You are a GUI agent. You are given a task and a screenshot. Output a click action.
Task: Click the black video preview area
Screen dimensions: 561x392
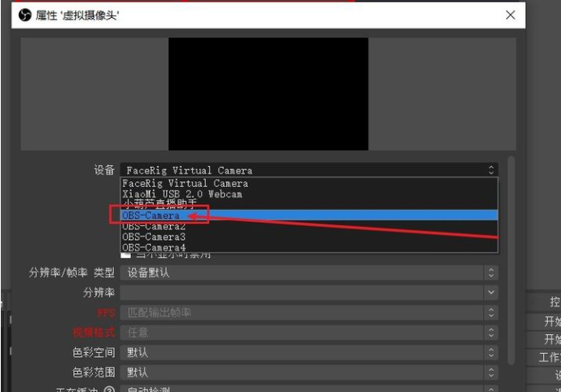268,93
